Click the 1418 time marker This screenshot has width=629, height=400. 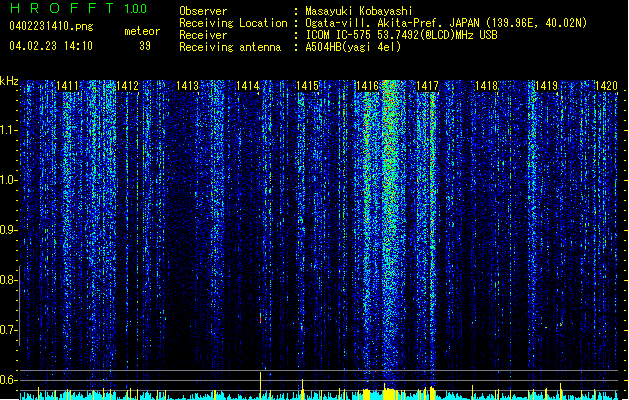click(487, 86)
